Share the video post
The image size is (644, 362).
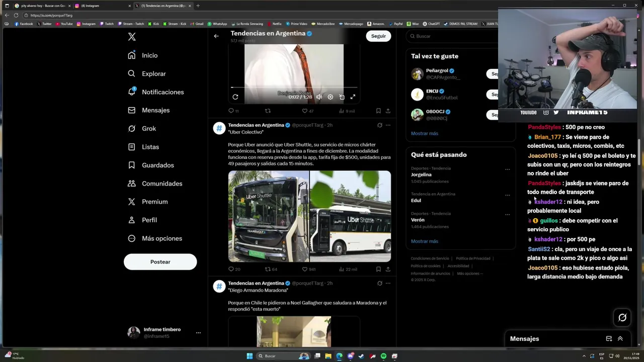click(x=388, y=111)
